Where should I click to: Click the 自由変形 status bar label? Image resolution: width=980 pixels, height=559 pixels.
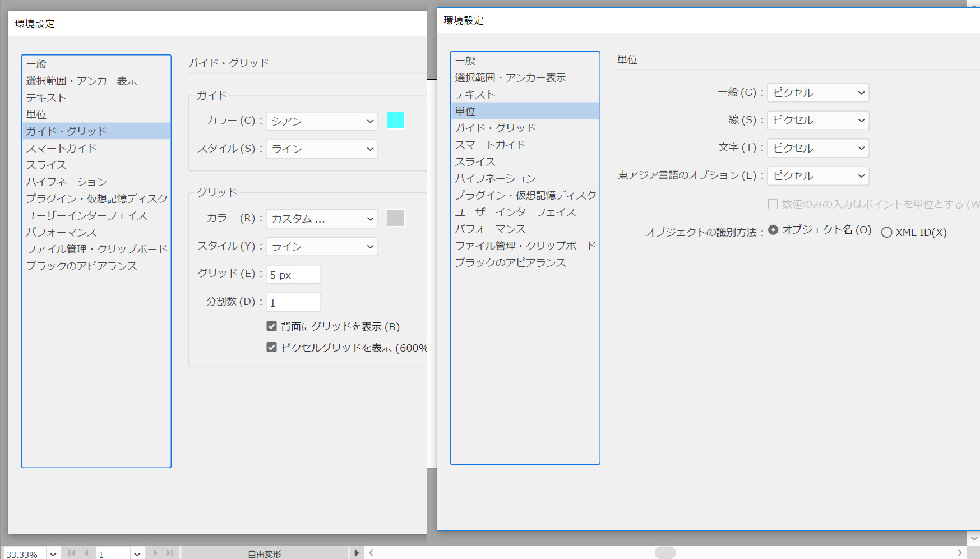(x=264, y=553)
